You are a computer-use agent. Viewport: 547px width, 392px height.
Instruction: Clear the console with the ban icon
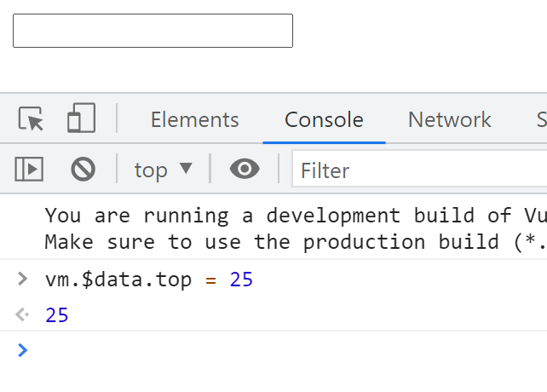tap(83, 170)
